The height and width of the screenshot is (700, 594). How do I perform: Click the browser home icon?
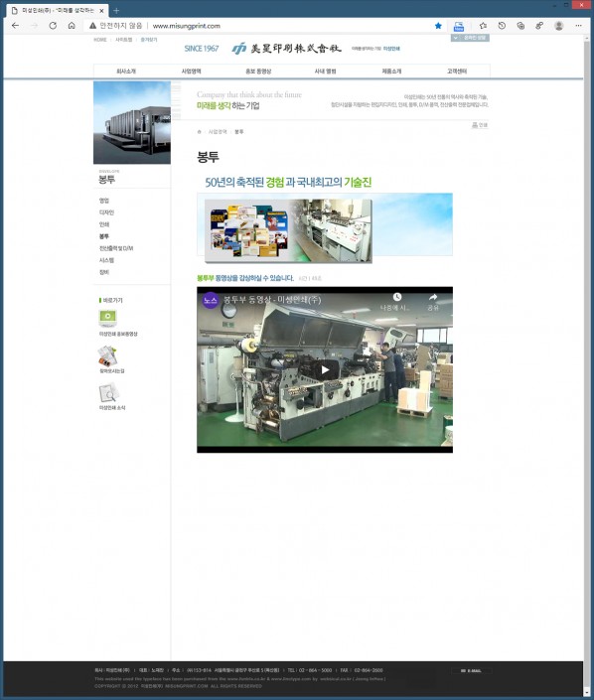click(x=72, y=26)
